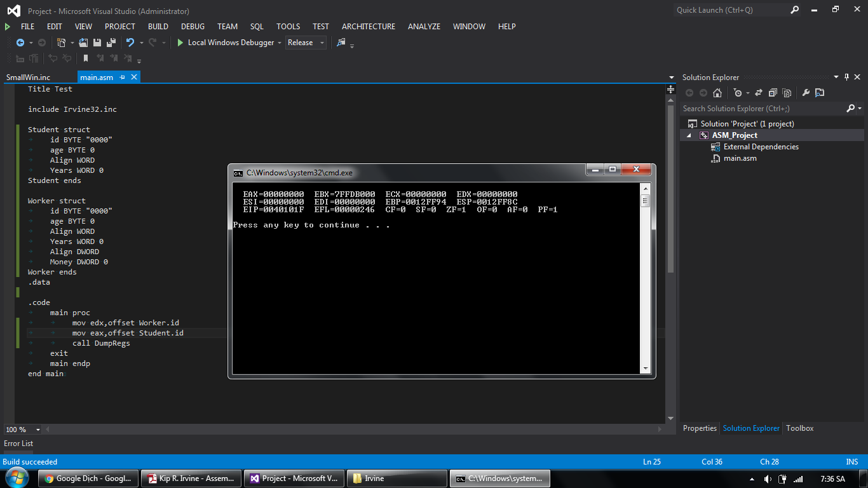Screen dimensions: 868x488
Task: Select main.asm in Solution Explorer
Action: 740,158
